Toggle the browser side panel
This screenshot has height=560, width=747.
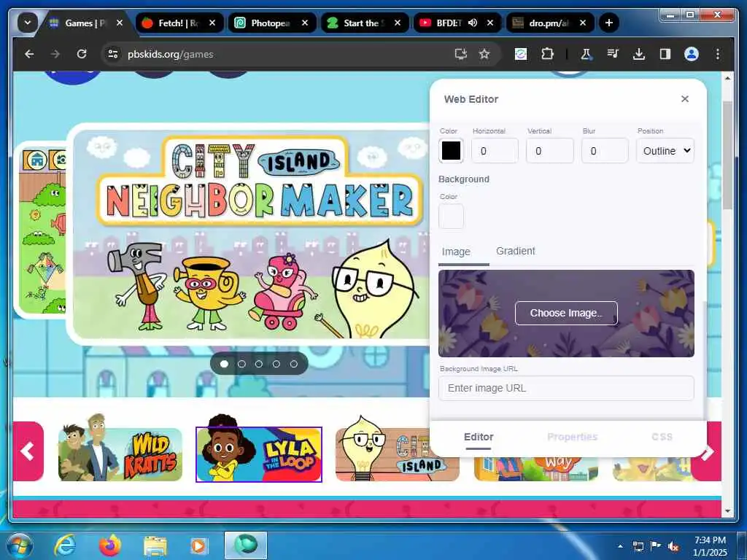pyautogui.click(x=665, y=54)
